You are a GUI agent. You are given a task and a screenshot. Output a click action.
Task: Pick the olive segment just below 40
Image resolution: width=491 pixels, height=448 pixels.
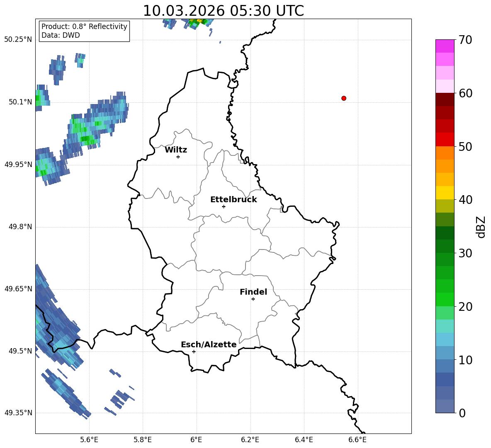tap(445, 206)
